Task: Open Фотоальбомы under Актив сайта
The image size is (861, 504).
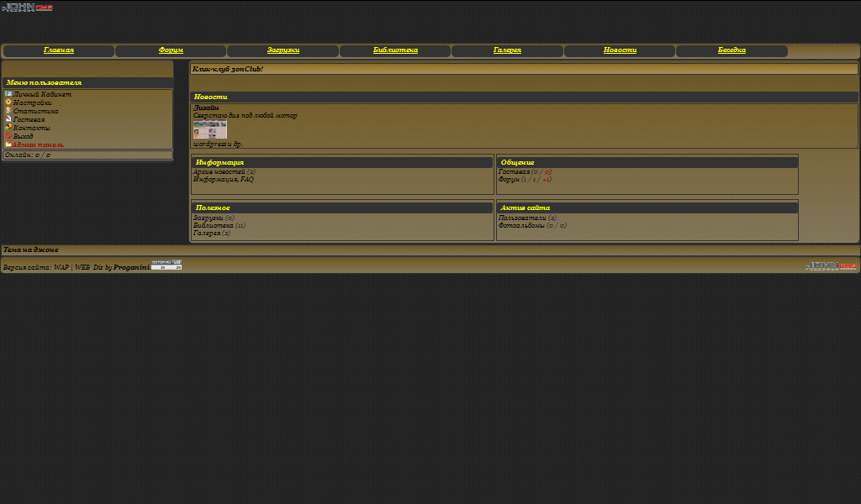Action: coord(521,225)
